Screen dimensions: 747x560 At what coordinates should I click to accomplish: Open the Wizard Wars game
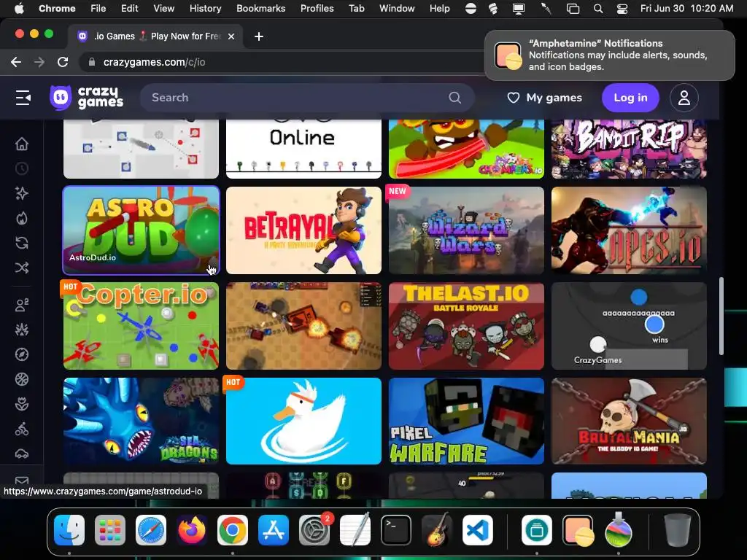pos(466,230)
